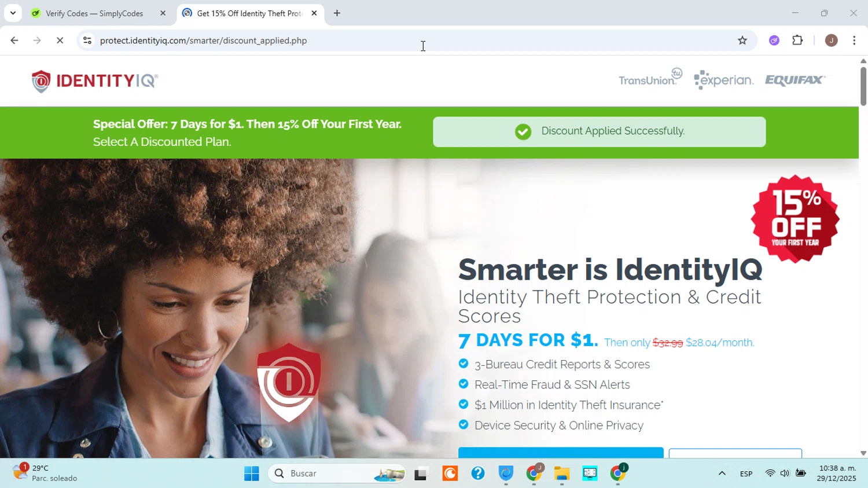Image resolution: width=868 pixels, height=488 pixels.
Task: Click Select A Discounted Plan text
Action: pos(162,142)
